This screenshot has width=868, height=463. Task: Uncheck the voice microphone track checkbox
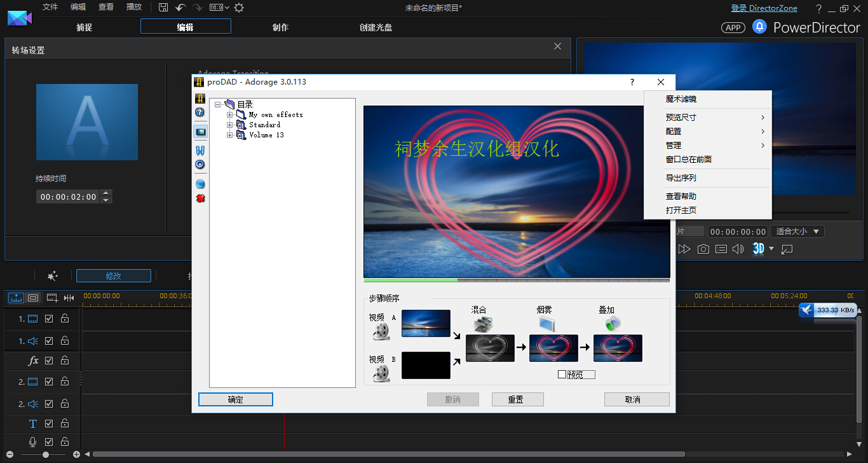(x=49, y=441)
